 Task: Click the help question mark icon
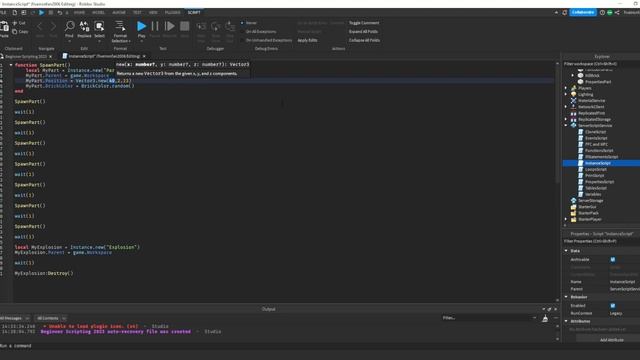[602, 13]
